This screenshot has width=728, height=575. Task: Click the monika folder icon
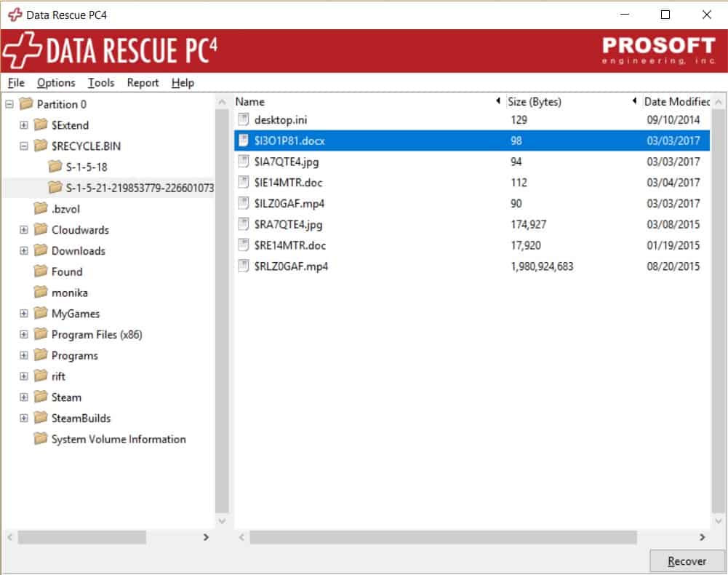point(41,292)
